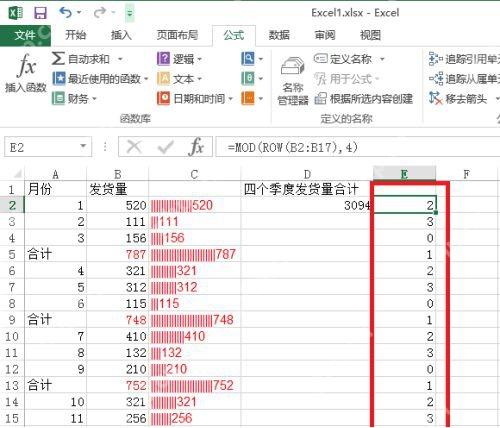Click cell A1 with 月份
500x428 pixels.
[55, 189]
